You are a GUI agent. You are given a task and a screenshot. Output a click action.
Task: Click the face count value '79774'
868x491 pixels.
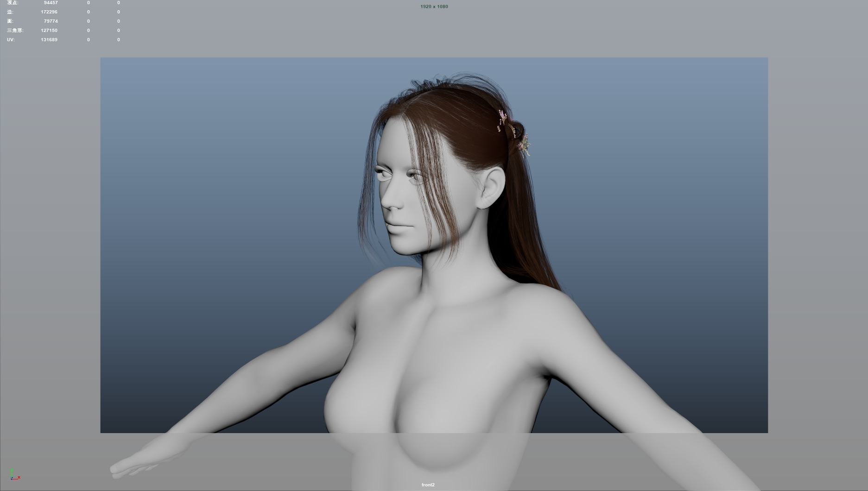(51, 21)
